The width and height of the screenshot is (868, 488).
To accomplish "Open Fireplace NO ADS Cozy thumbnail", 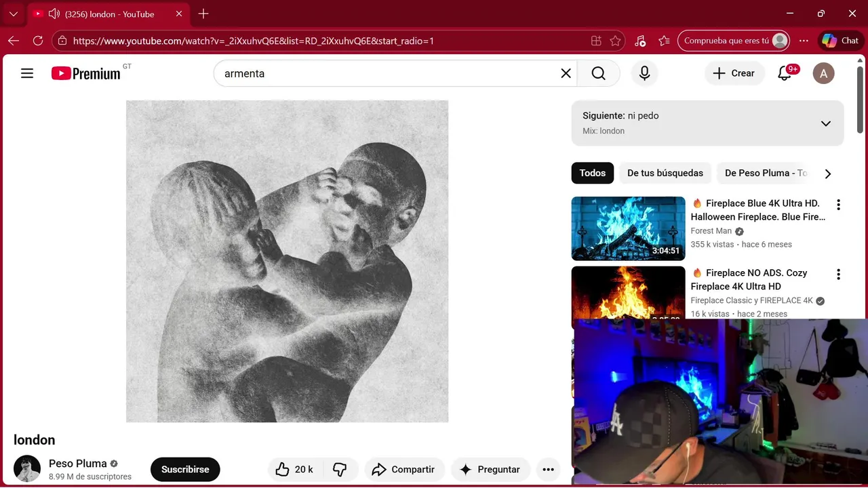I will click(x=628, y=292).
